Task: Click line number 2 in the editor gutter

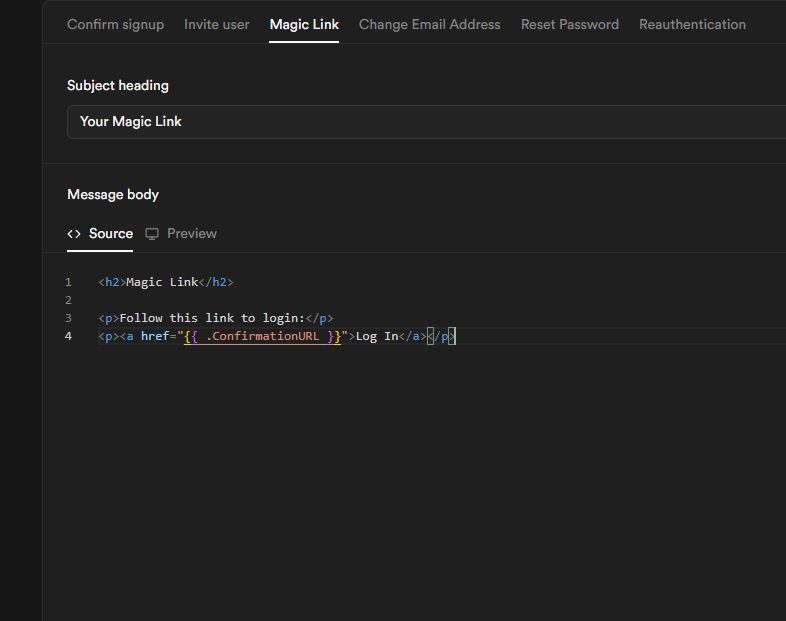Action: coord(68,301)
